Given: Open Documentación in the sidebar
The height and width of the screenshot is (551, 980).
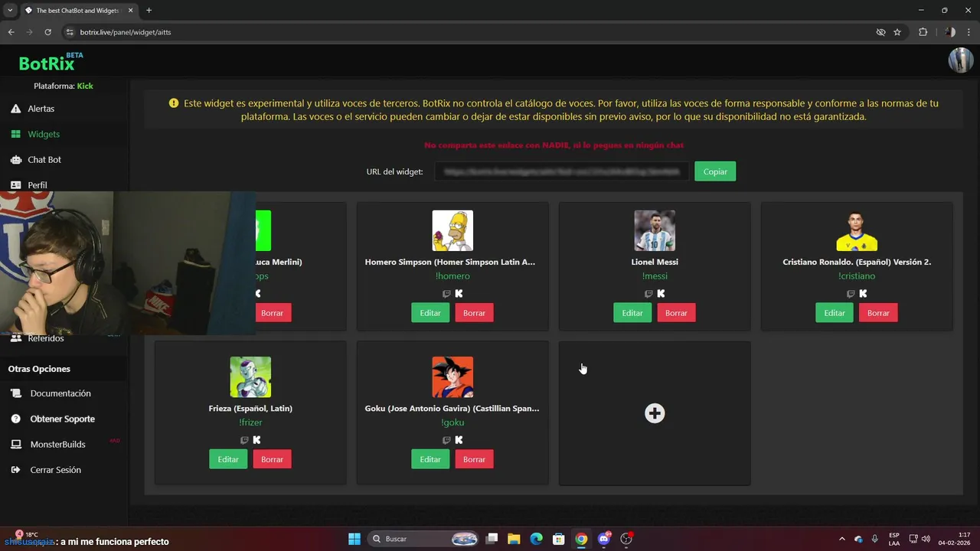Looking at the screenshot, I should (x=60, y=393).
